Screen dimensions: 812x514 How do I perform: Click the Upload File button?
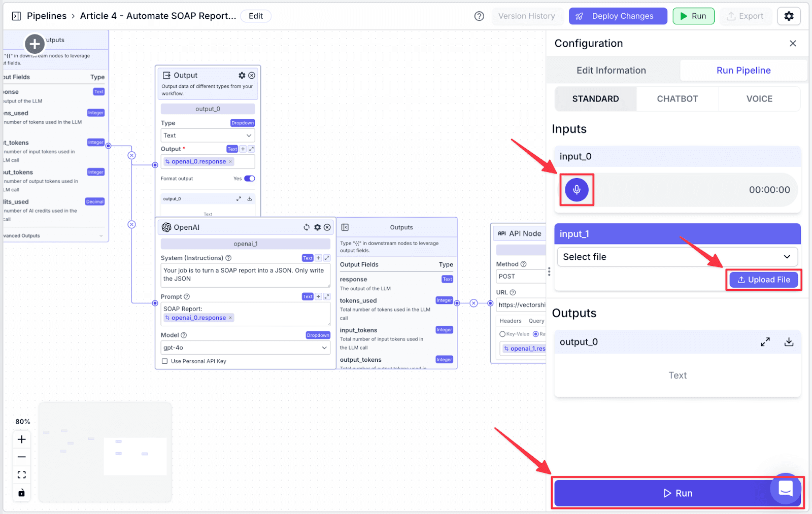[x=764, y=280]
